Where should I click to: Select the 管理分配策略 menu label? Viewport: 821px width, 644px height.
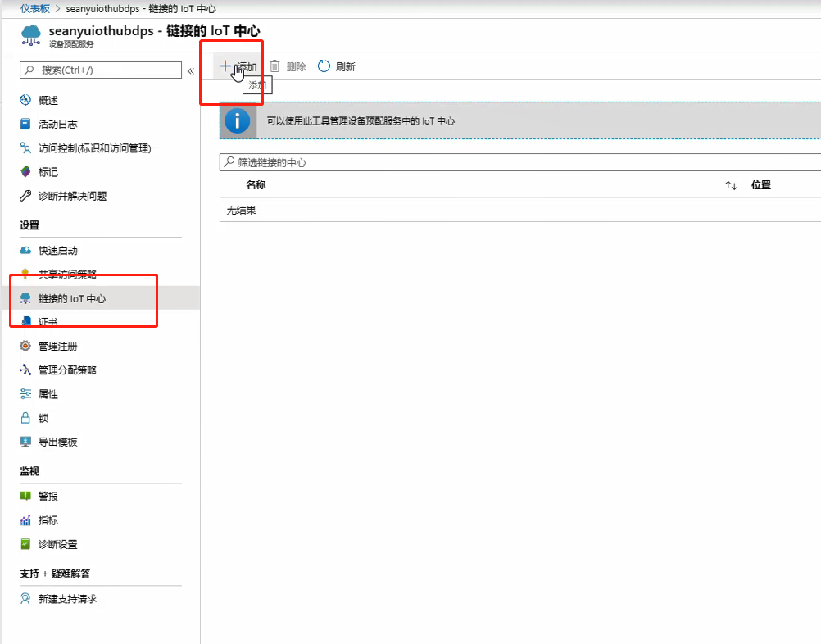click(67, 370)
